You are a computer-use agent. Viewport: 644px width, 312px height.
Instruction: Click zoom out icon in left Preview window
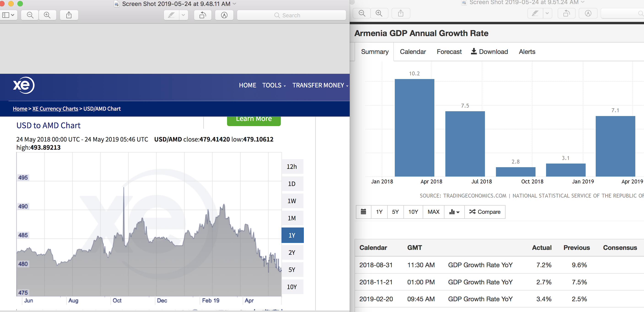pos(30,15)
